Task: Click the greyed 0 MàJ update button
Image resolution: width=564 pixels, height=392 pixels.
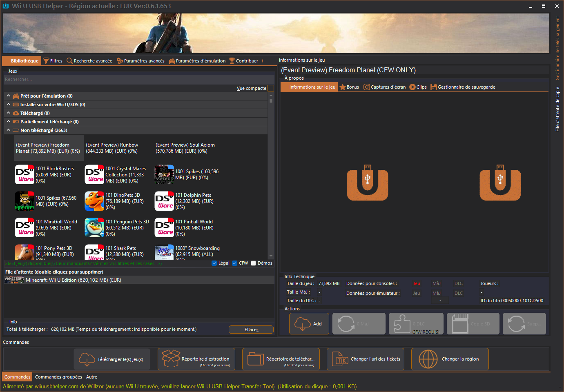Action: click(x=359, y=324)
